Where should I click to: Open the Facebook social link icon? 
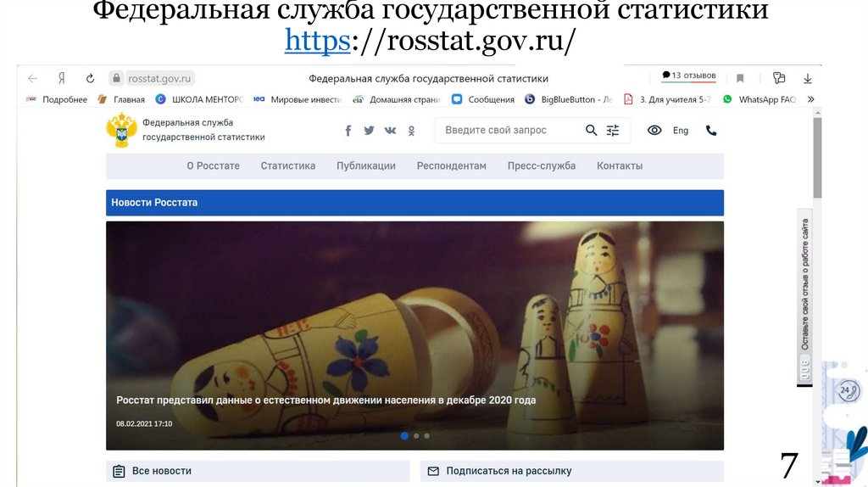[x=348, y=131]
